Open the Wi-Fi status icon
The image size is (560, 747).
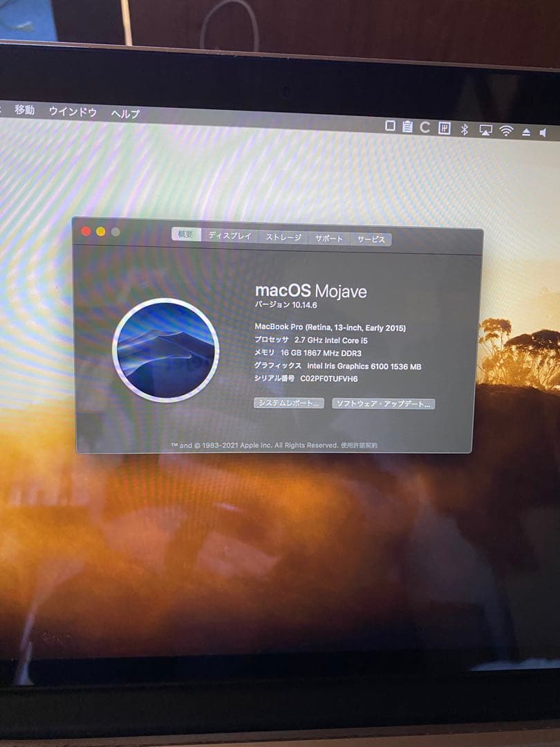pos(505,129)
